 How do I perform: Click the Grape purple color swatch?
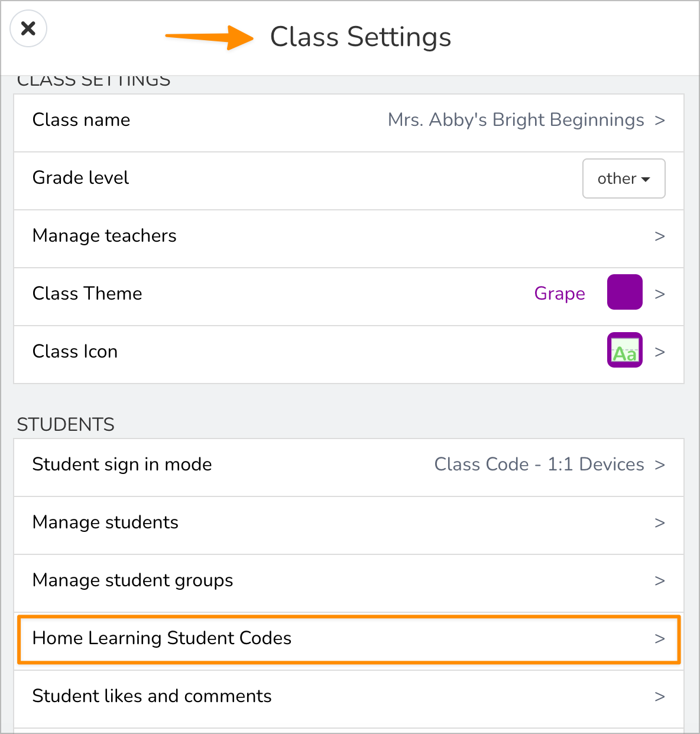click(624, 292)
